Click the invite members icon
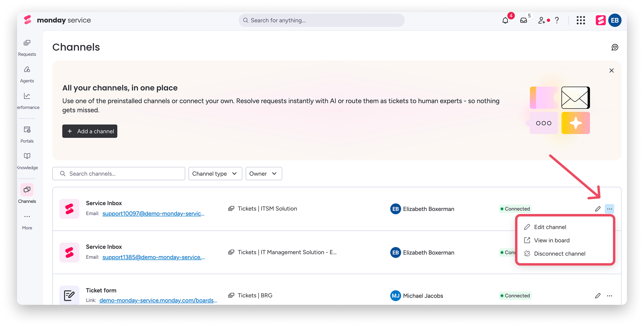Image resolution: width=644 pixels, height=327 pixels. click(542, 20)
